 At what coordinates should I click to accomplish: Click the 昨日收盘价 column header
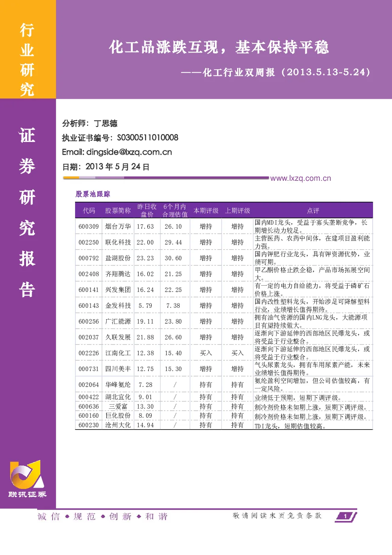coord(147,210)
